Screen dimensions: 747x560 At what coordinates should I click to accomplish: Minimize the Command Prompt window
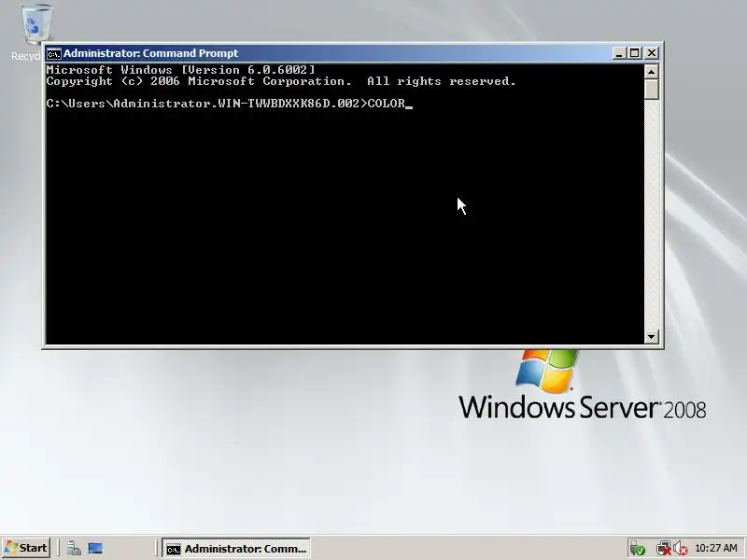click(618, 53)
